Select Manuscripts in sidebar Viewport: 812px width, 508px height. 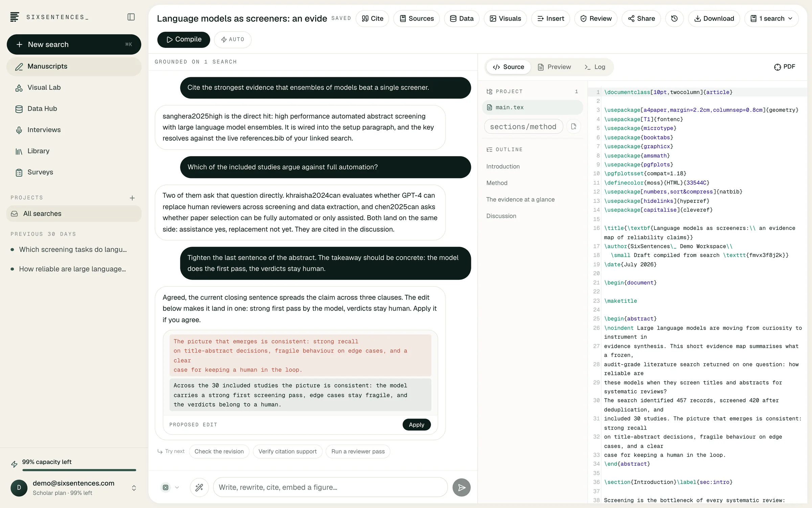click(x=74, y=66)
